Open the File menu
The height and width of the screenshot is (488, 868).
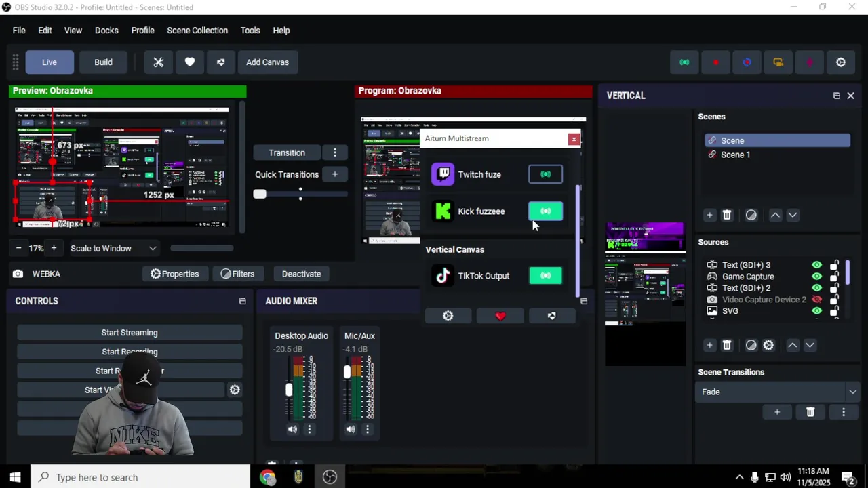click(x=19, y=30)
